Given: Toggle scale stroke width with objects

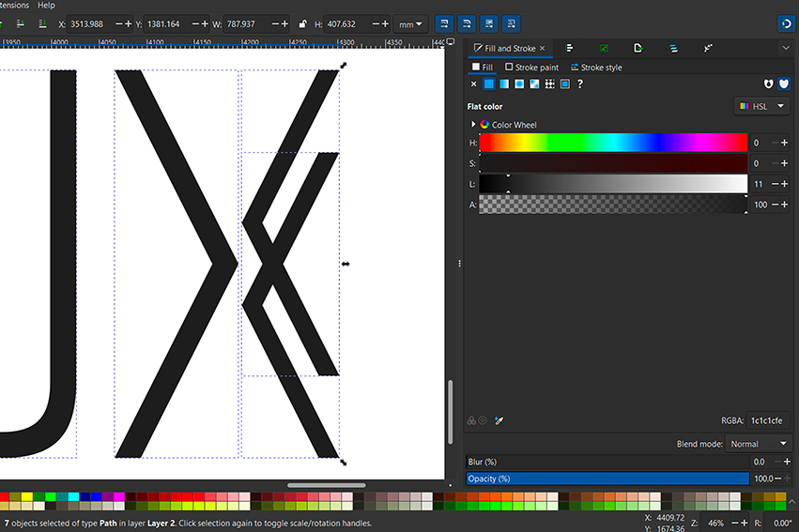Looking at the screenshot, I should [x=444, y=23].
